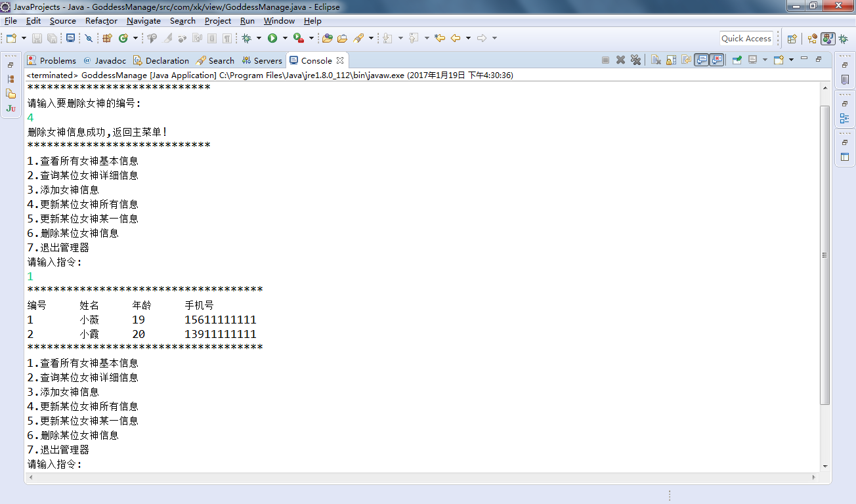Screen dimensions: 856x504
Task: Open the New Java Class dropdown arrow
Action: [135, 38]
